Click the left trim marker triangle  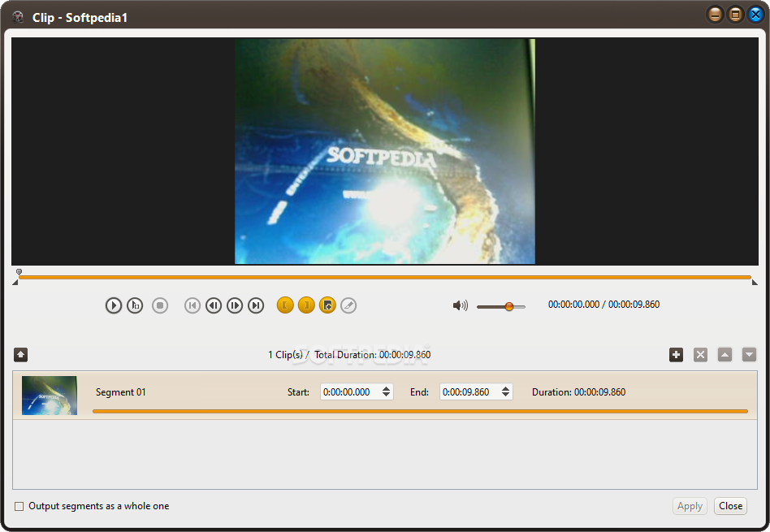point(15,282)
